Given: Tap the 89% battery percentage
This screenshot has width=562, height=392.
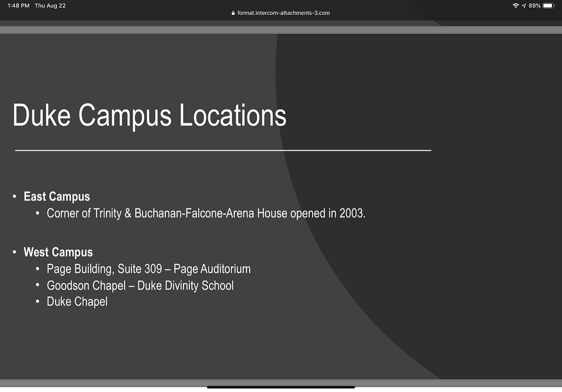Looking at the screenshot, I should point(534,6).
